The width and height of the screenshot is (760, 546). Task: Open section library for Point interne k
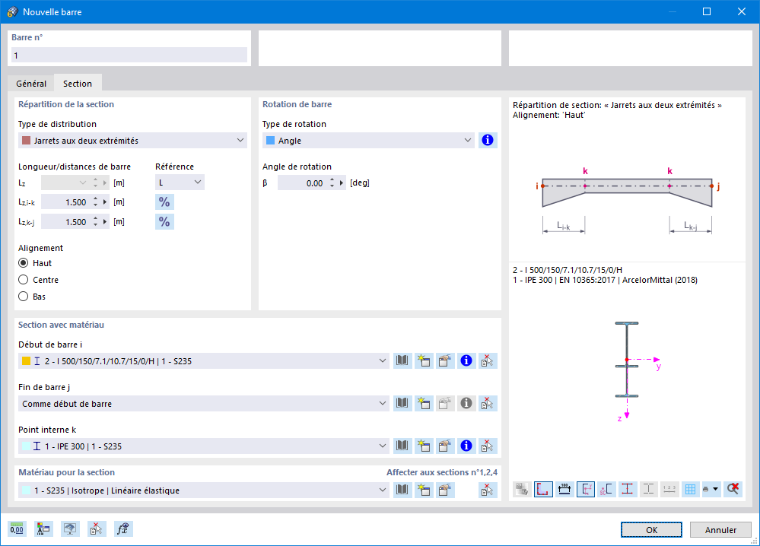coord(402,446)
